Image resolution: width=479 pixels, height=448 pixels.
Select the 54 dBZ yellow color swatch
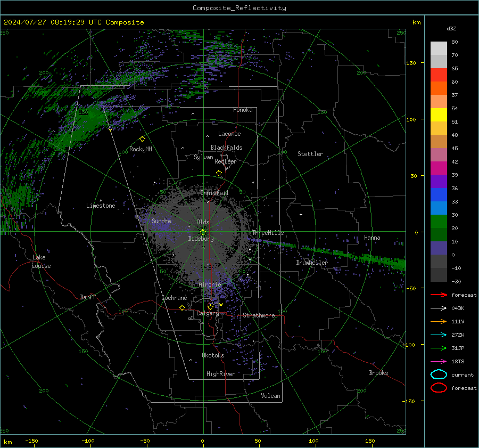439,115
